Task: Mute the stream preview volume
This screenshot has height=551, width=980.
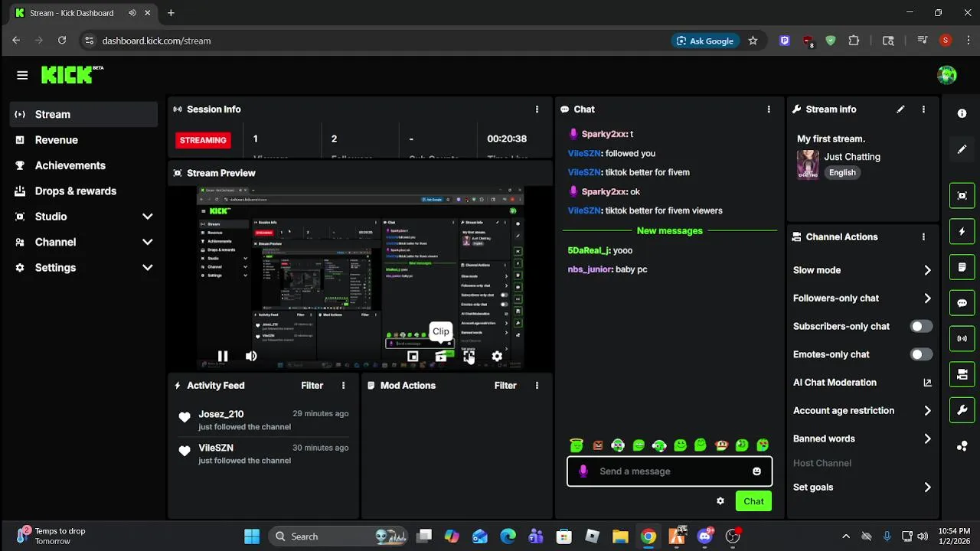Action: [251, 356]
